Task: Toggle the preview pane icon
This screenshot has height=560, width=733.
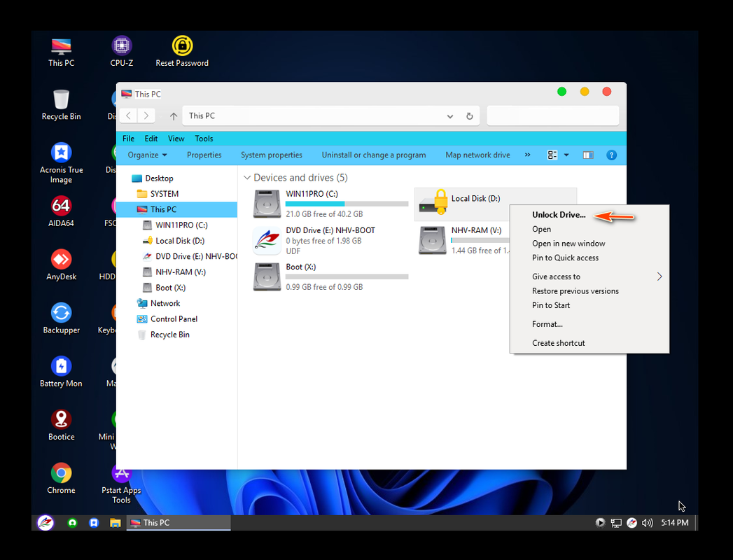Action: pos(588,155)
